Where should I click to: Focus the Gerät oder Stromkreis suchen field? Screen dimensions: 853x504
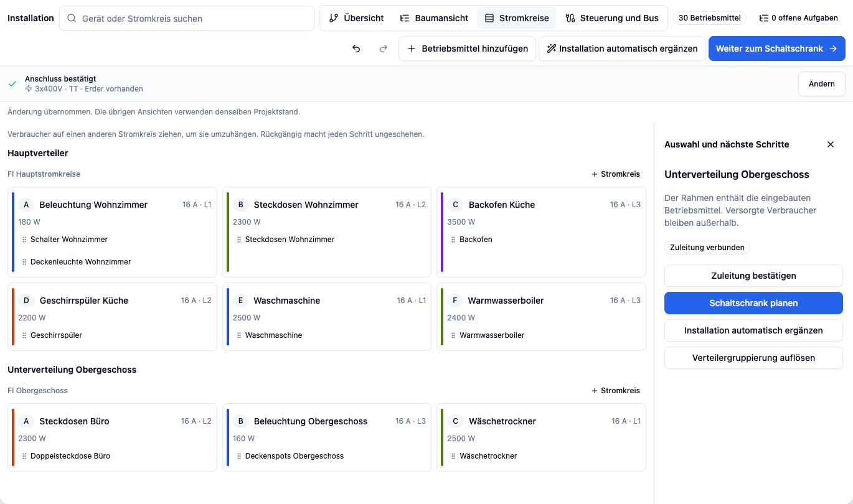187,19
